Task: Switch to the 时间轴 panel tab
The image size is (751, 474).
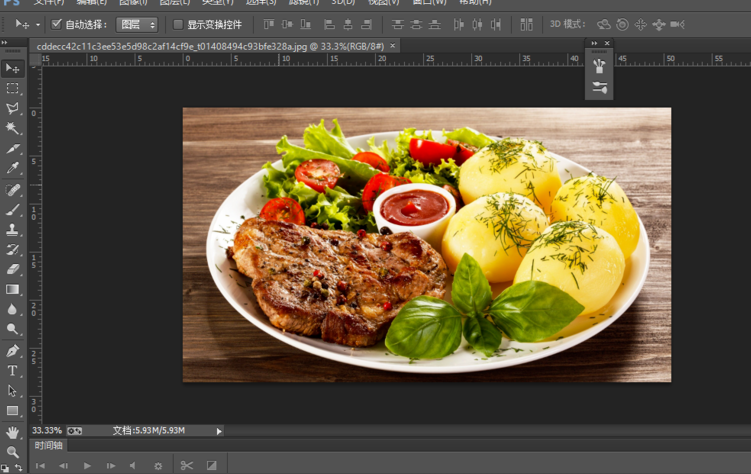Action: click(x=48, y=446)
